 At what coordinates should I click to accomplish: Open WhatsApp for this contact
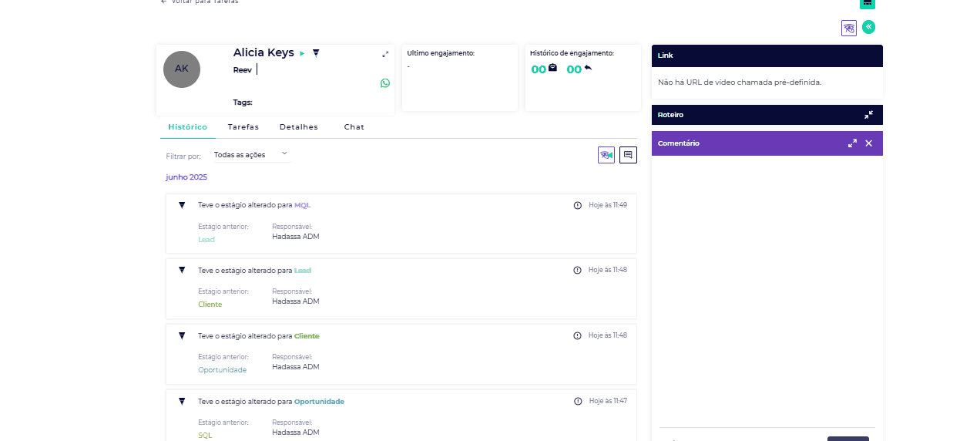click(x=385, y=83)
